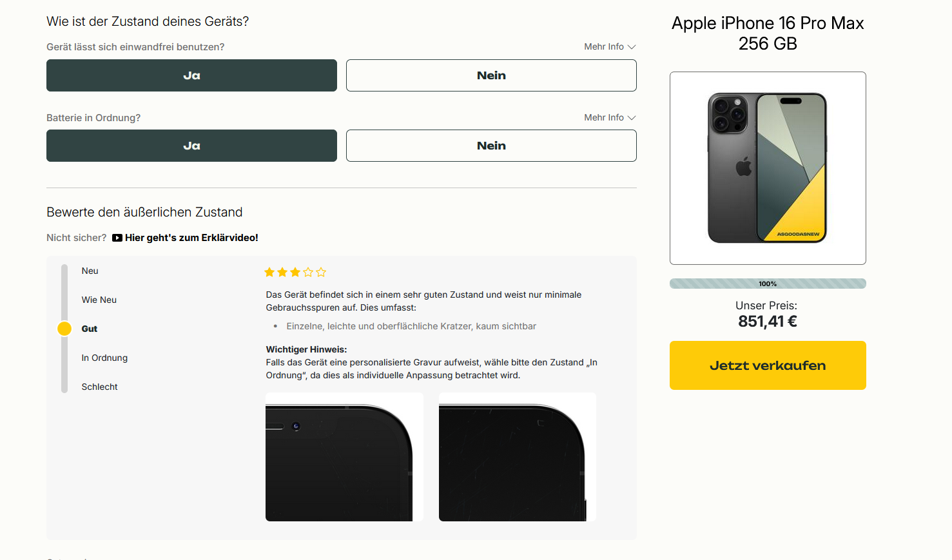
Task: Choose Nein for battery in order
Action: [x=491, y=146]
